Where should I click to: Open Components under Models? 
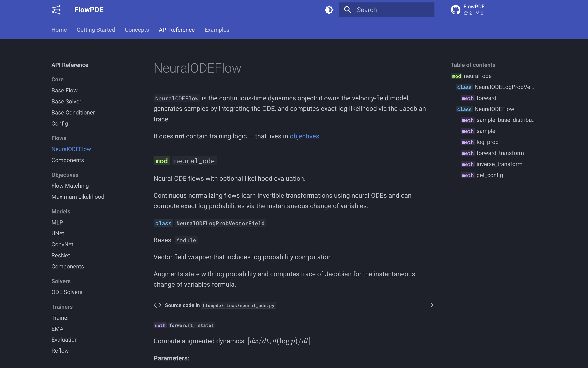pyautogui.click(x=68, y=267)
